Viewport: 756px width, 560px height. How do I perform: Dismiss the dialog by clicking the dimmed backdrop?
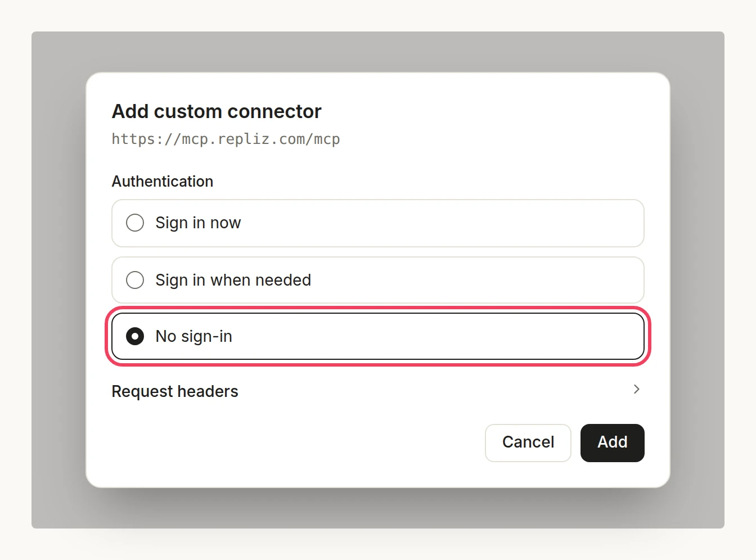tap(56, 281)
